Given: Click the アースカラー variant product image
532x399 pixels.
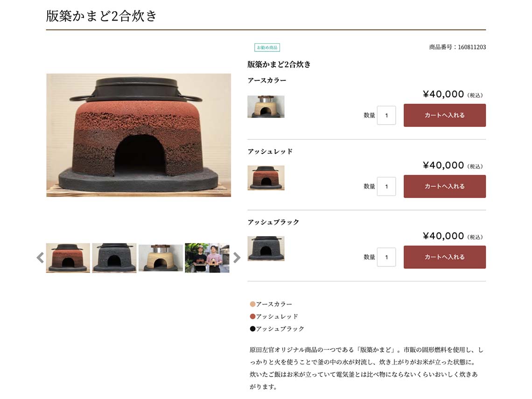Looking at the screenshot, I should (x=266, y=107).
